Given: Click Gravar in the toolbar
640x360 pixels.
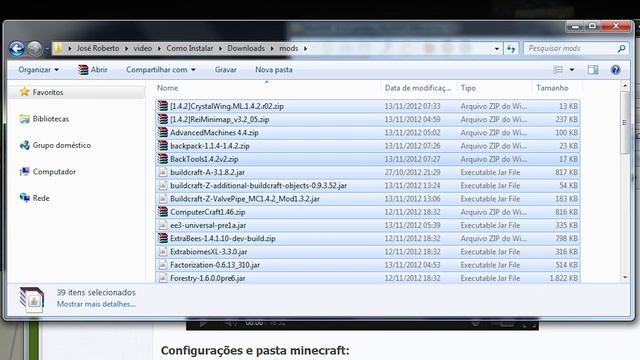Looking at the screenshot, I should [226, 70].
